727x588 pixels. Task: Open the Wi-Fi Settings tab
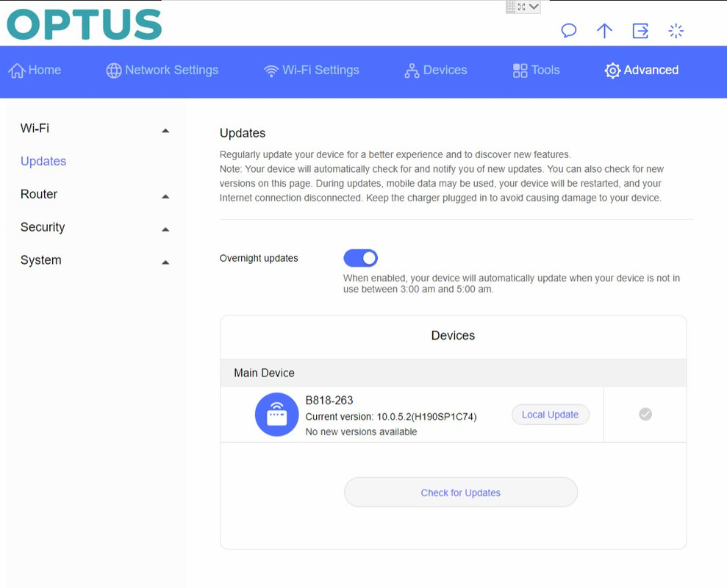click(x=311, y=70)
